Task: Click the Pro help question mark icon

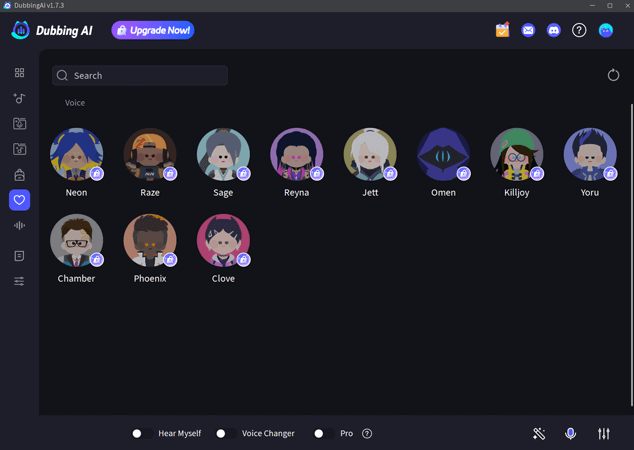Action: point(367,434)
